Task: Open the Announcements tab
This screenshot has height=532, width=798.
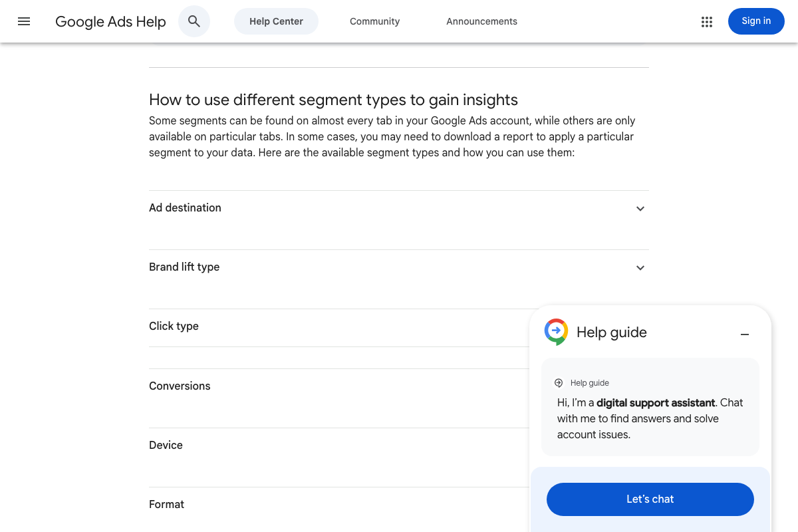Action: (482, 21)
